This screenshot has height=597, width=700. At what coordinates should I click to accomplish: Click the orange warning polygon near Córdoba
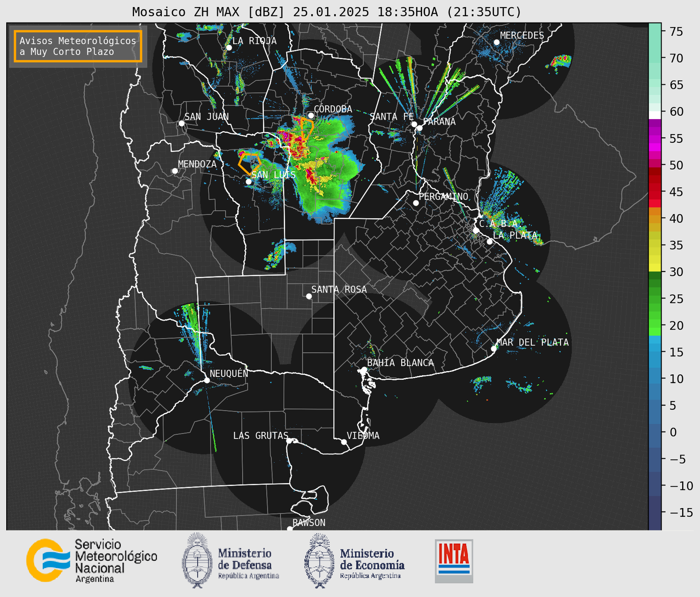[x=306, y=129]
